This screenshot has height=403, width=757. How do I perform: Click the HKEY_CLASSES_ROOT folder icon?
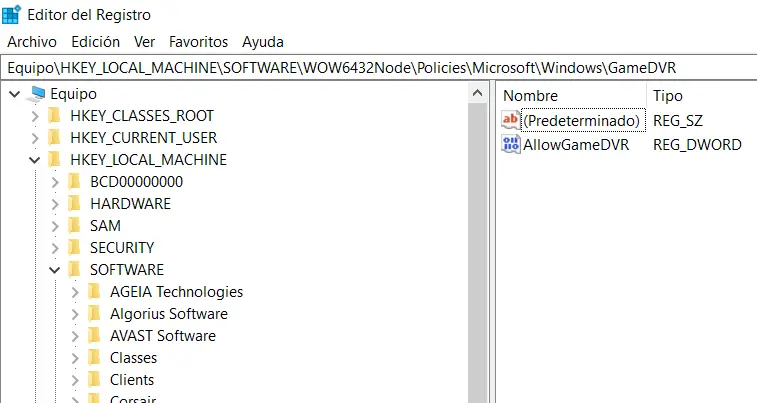point(54,116)
